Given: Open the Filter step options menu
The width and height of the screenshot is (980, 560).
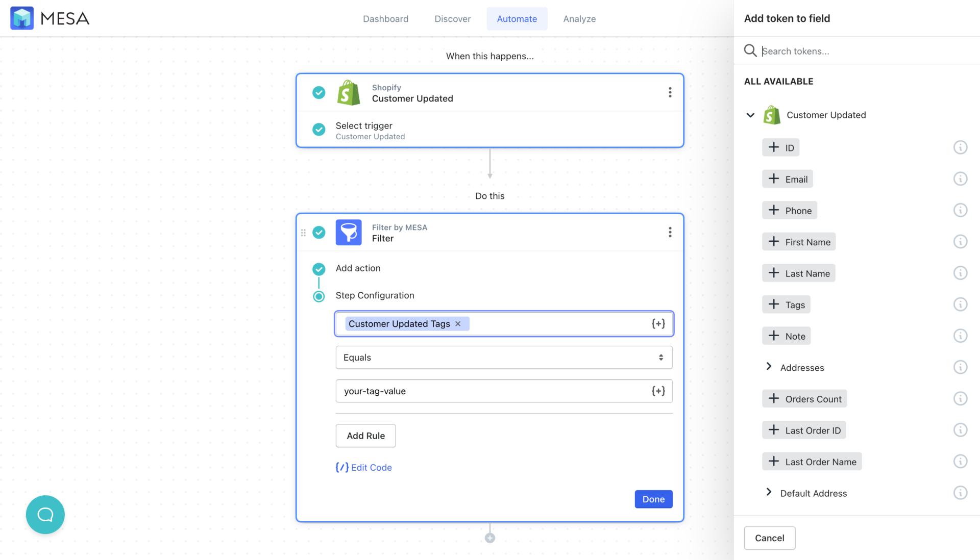Looking at the screenshot, I should tap(670, 232).
